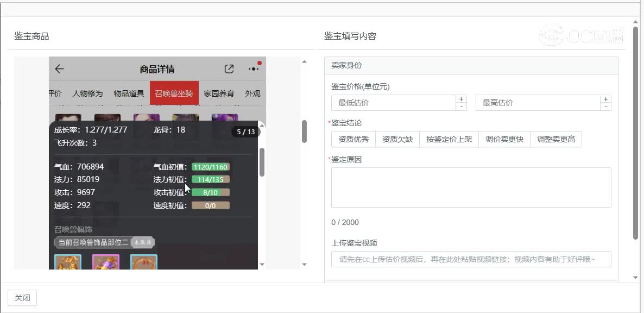The image size is (644, 313).
Task: Switch to the 家园养育 tab
Action: (219, 93)
